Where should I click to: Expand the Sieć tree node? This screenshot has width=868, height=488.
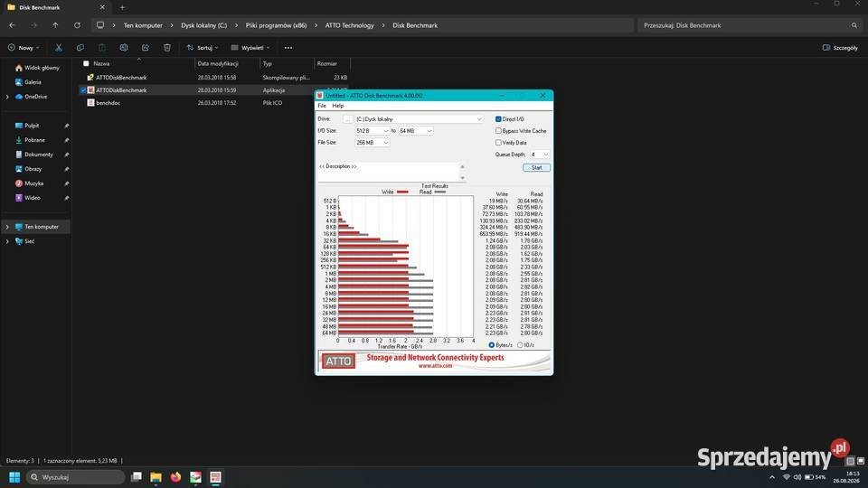(7, 242)
